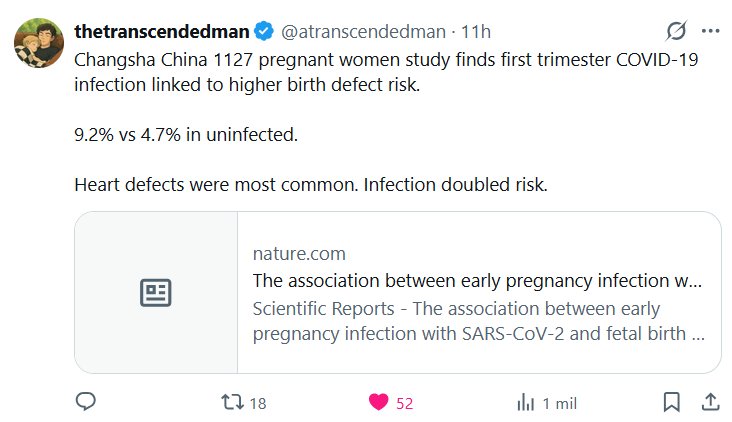Bookmark this post
Viewport: 732px width, 422px height.
(x=672, y=402)
